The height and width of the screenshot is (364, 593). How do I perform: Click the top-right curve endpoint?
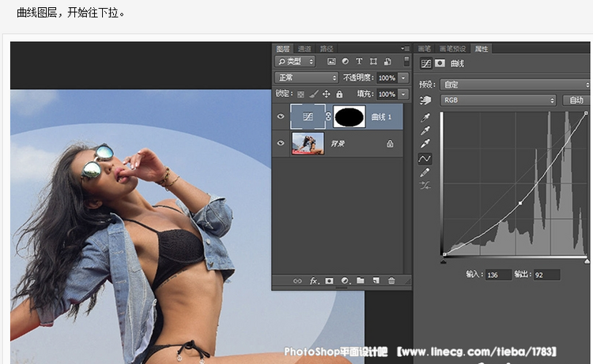pyautogui.click(x=586, y=113)
